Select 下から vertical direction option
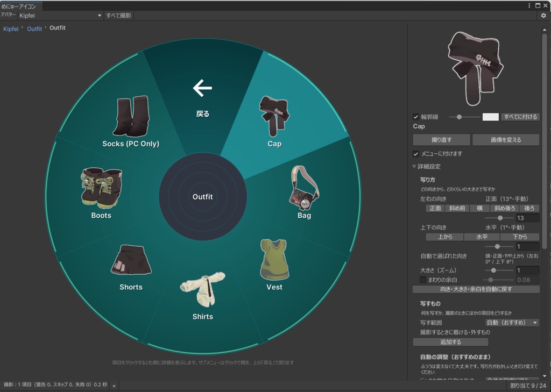 [x=520, y=237]
